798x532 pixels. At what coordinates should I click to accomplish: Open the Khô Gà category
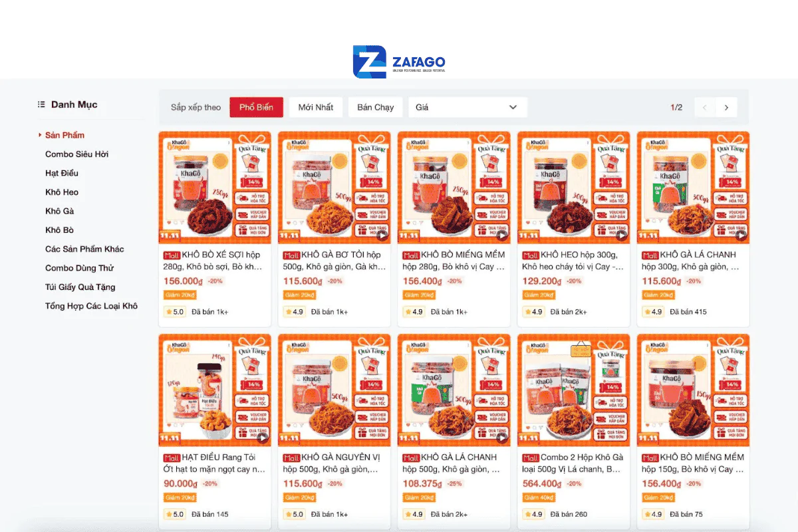click(x=59, y=211)
